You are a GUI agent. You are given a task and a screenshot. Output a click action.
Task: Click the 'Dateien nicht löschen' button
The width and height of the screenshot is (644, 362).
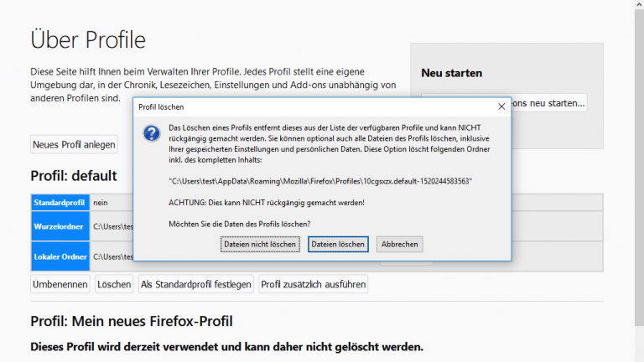pyautogui.click(x=261, y=244)
